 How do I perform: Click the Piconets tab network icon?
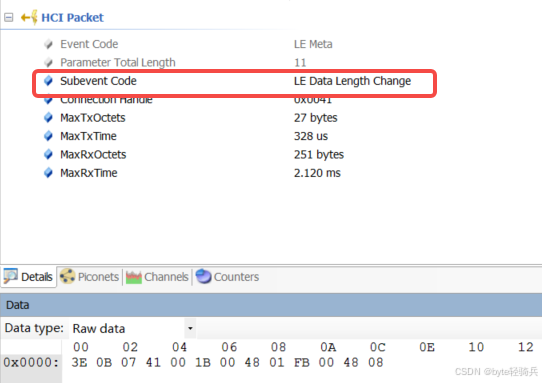pos(67,277)
